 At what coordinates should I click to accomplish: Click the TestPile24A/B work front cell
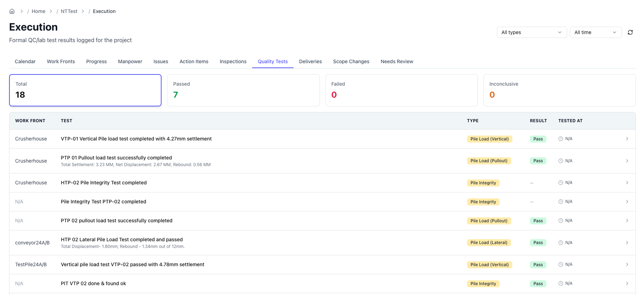[x=31, y=264]
